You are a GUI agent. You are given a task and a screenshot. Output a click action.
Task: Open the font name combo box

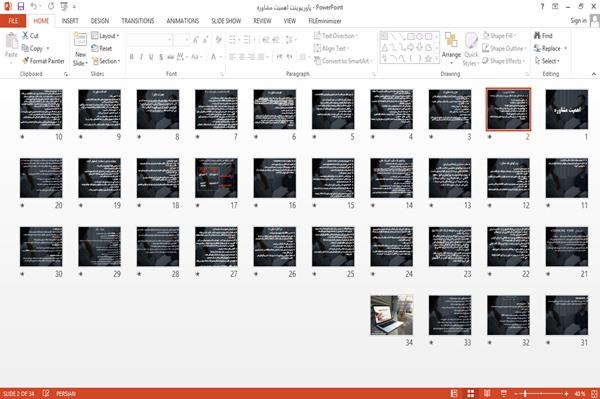[150, 40]
